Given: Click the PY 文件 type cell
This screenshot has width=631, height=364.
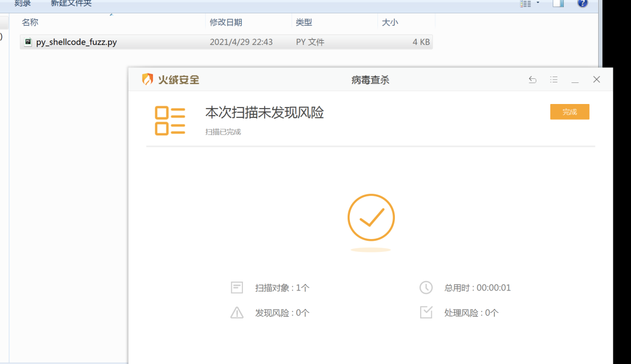Looking at the screenshot, I should click(x=310, y=42).
